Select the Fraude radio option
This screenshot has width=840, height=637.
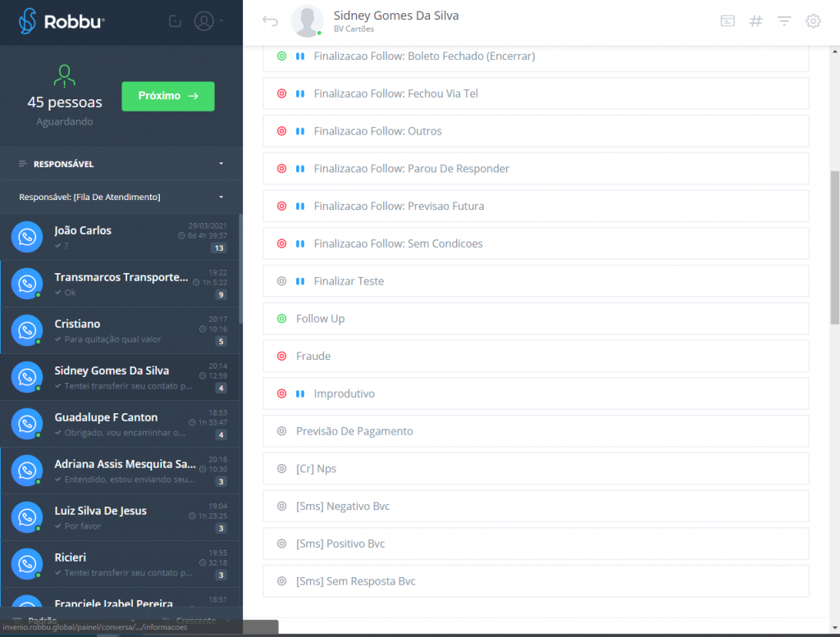point(281,357)
